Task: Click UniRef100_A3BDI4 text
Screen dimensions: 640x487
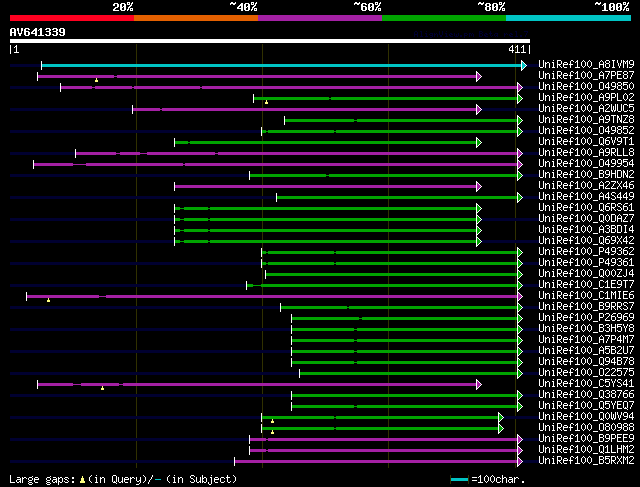Action: [586, 230]
